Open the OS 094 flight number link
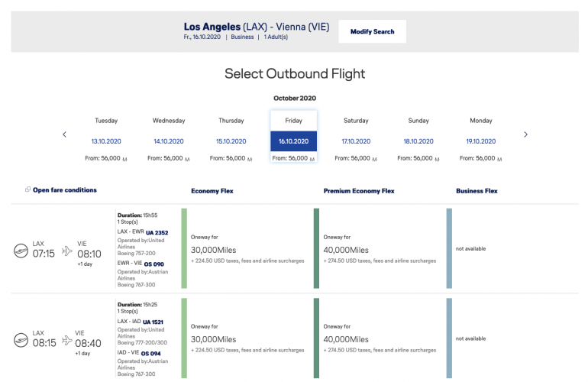588x382 pixels. 153,352
